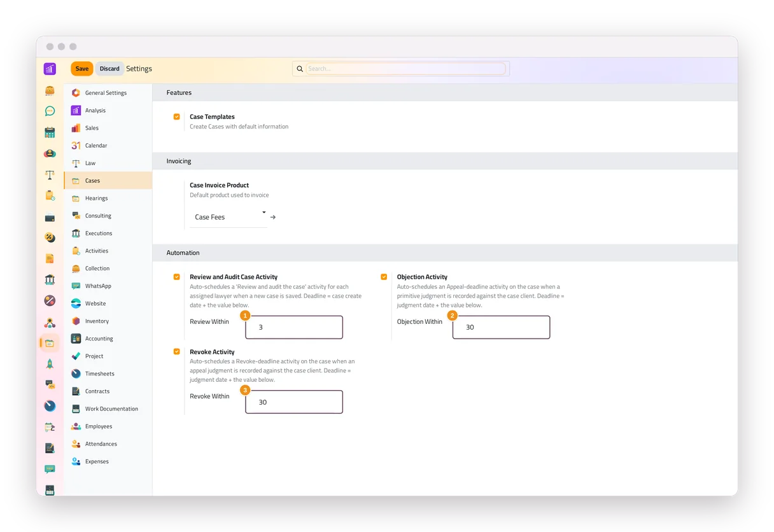
Task: Click the highlighted cases folder icon in the left rail
Action: (x=50, y=343)
